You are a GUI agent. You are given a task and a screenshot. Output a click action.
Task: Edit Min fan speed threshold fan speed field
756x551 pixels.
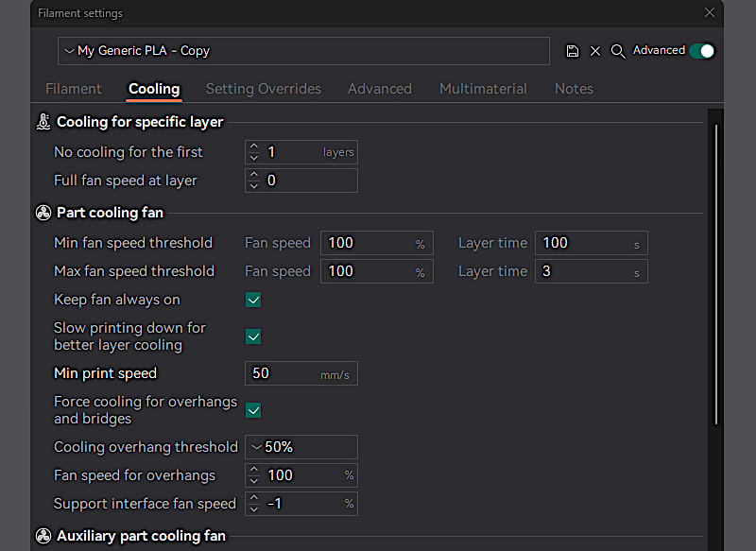point(376,243)
